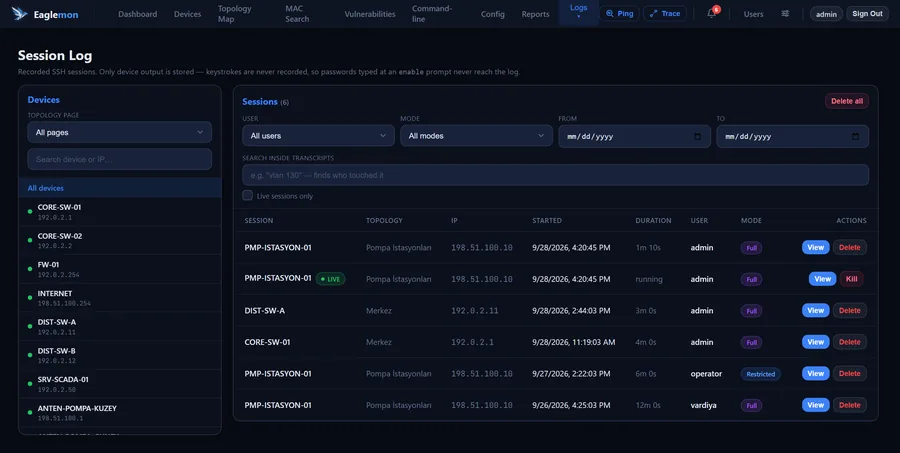Go to the Dashboard page
The image size is (900, 453).
[138, 14]
